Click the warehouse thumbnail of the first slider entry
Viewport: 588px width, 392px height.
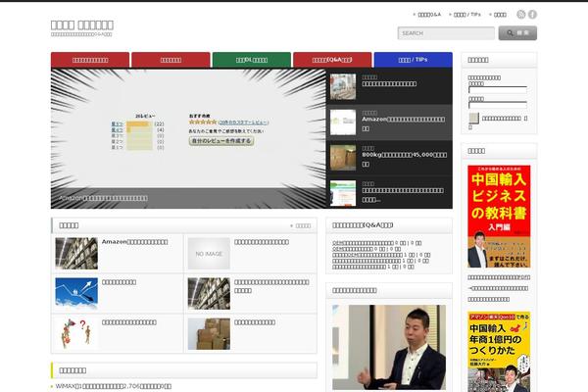tap(343, 86)
